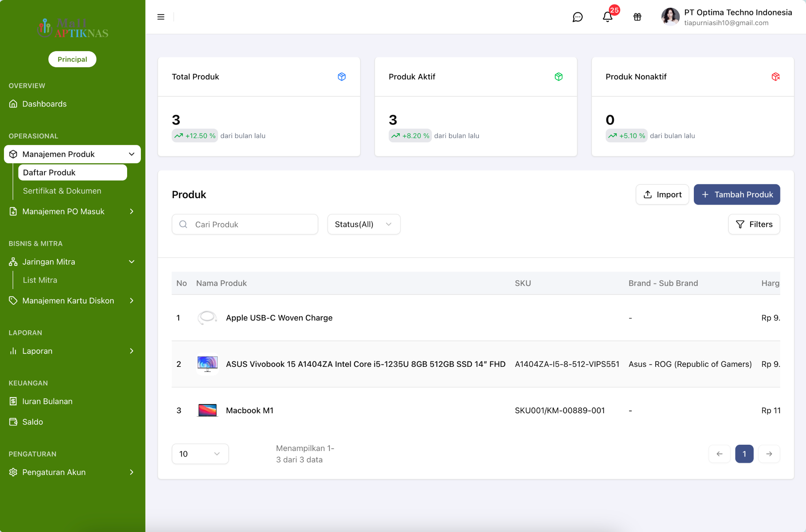Expand Manajemen Kartu Diskon menu
Screen dimensions: 806x532
72,300
